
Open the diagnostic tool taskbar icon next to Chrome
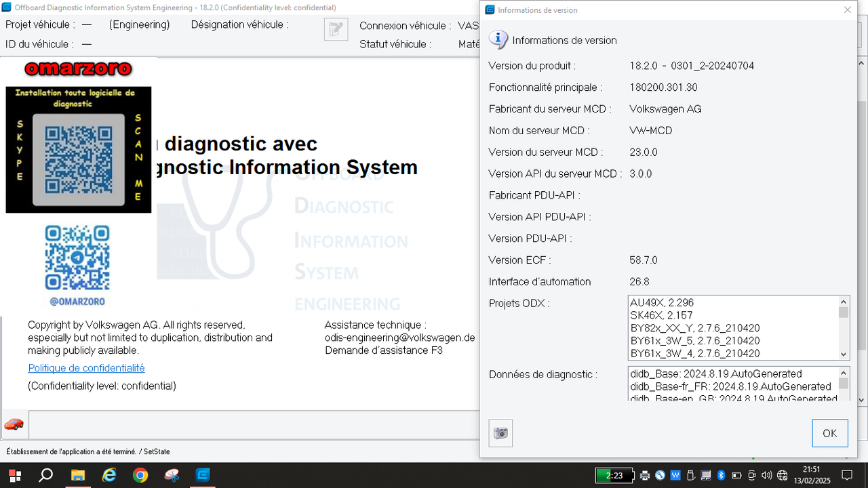[172, 475]
